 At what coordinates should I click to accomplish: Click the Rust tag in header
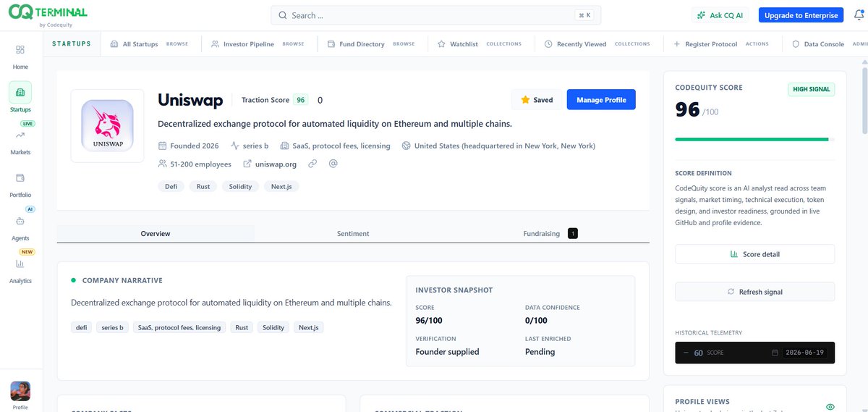click(203, 186)
